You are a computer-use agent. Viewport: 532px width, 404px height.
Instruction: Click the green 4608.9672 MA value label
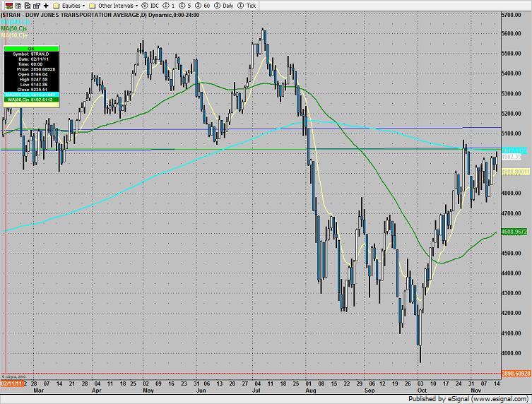point(514,232)
